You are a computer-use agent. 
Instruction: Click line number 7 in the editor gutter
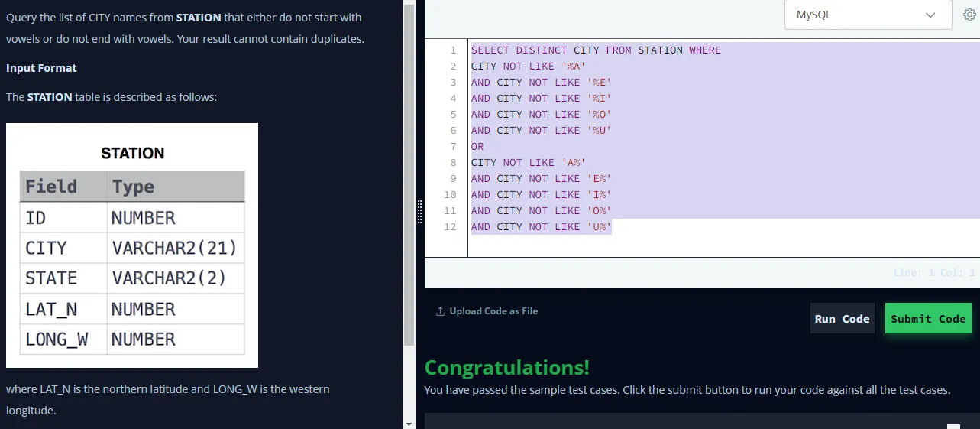[x=453, y=147]
